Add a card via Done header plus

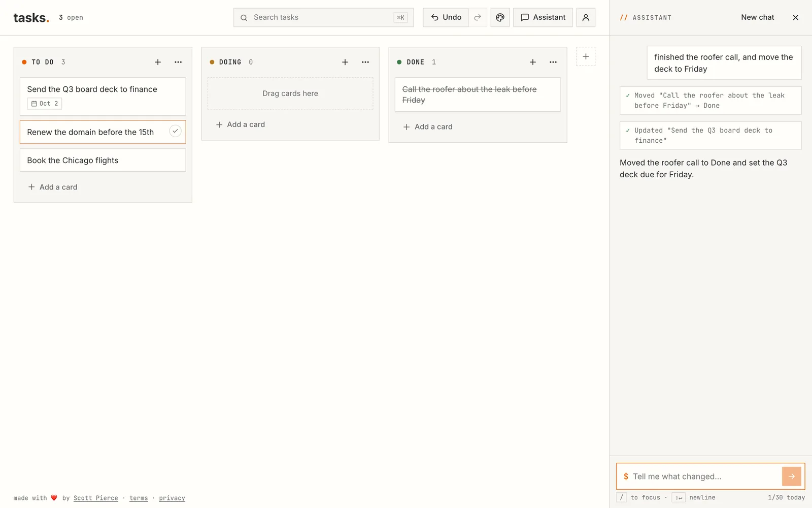[533, 62]
